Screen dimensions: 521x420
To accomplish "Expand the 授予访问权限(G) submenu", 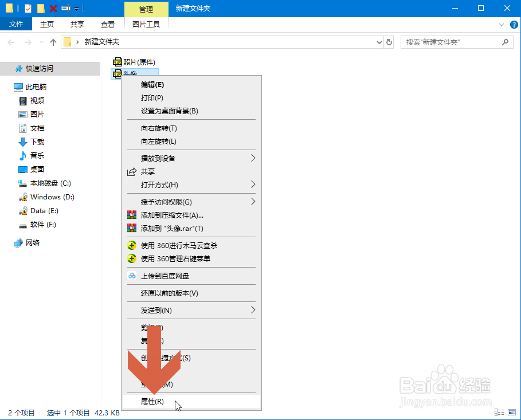I will [x=191, y=202].
